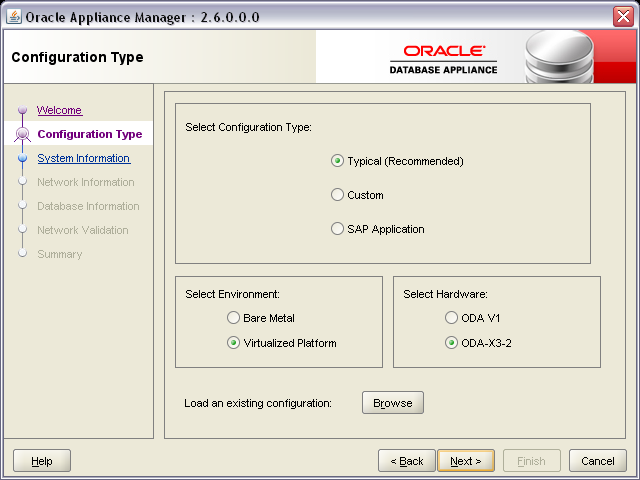Select Configuration Type step in sidebar
The width and height of the screenshot is (640, 480).
pos(90,134)
